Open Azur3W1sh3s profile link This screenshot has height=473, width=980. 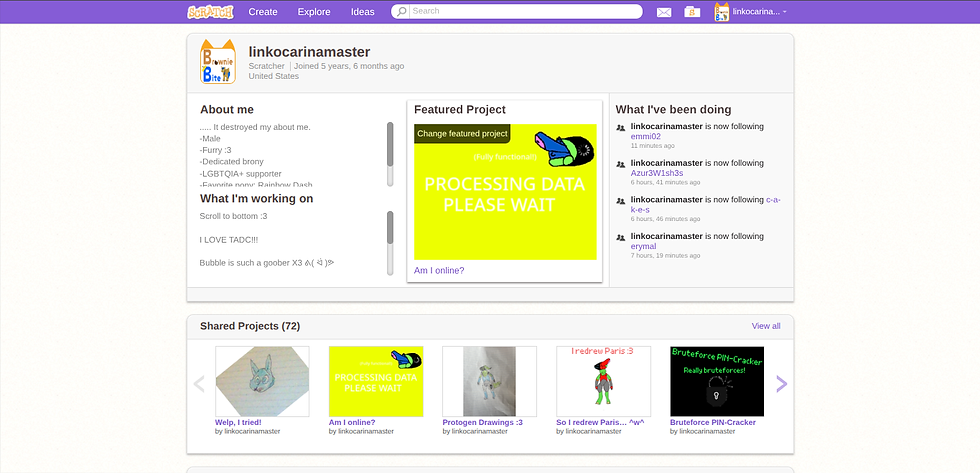pyautogui.click(x=657, y=173)
